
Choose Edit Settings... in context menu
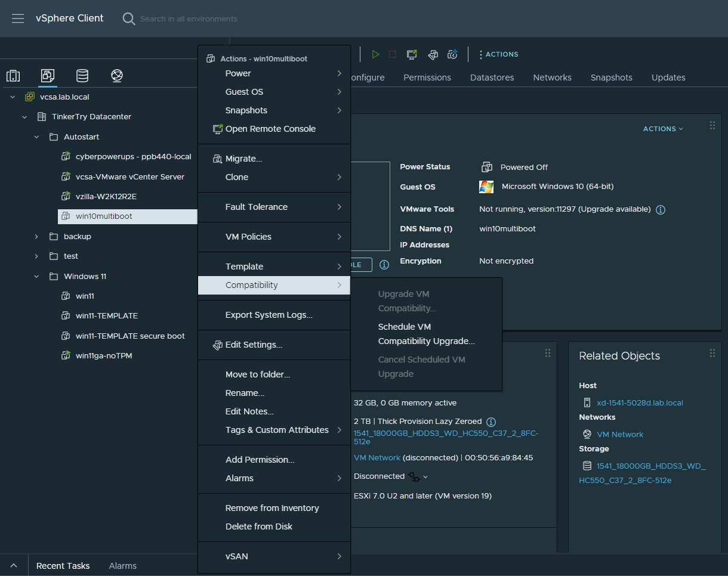pyautogui.click(x=274, y=345)
